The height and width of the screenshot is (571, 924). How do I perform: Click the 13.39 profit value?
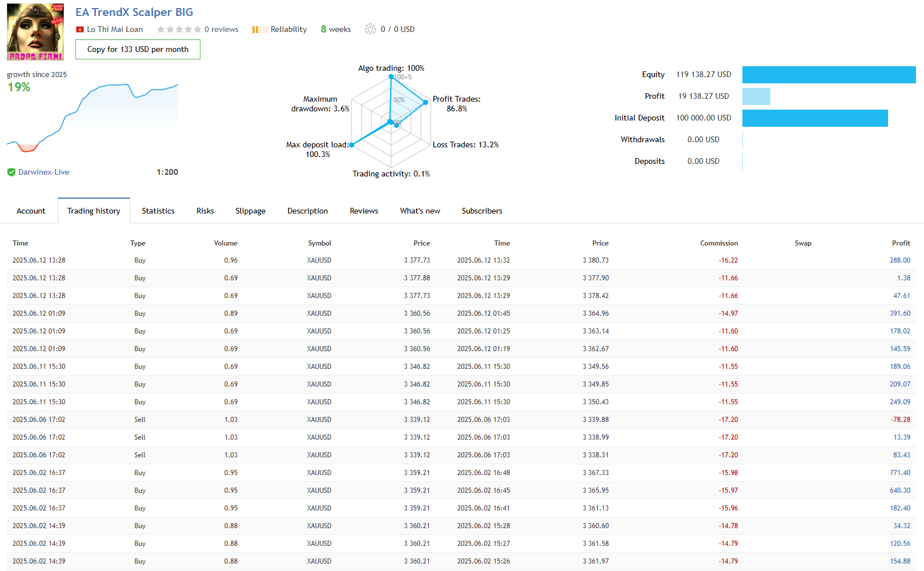902,437
